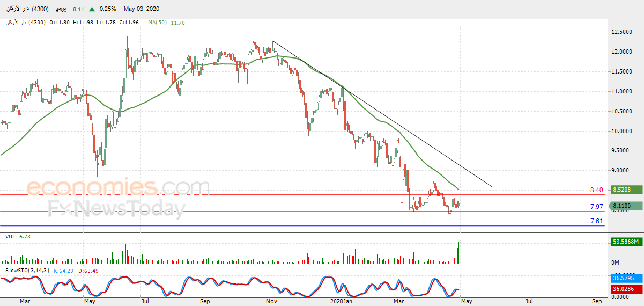Click the C:11.96 close value
The width and height of the screenshot is (644, 306).
click(129, 23)
